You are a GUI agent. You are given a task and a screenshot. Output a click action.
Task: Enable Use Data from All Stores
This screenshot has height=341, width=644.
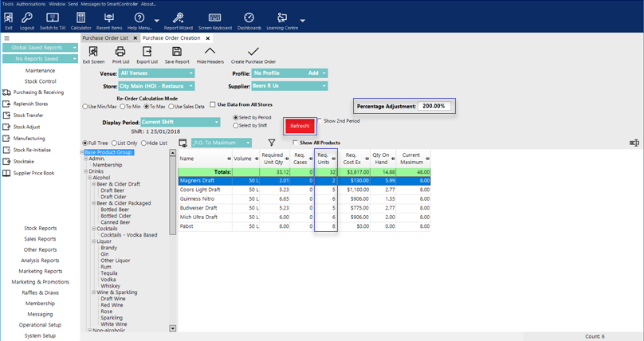tap(213, 104)
